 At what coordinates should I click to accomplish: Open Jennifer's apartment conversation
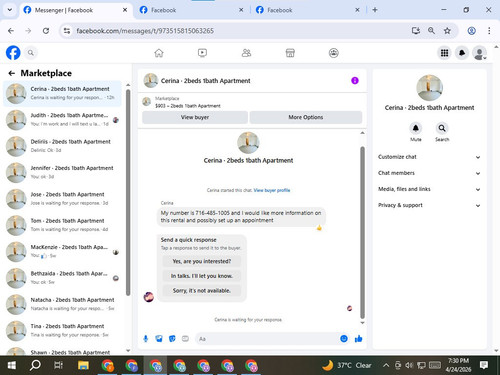click(x=63, y=172)
